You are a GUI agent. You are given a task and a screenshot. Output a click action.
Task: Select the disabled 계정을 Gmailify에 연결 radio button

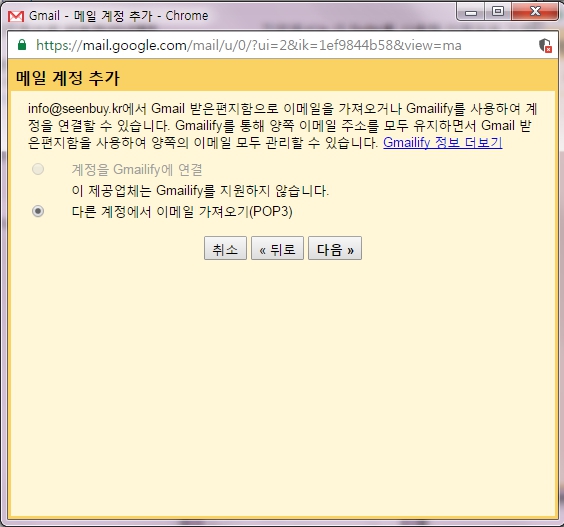(38, 169)
